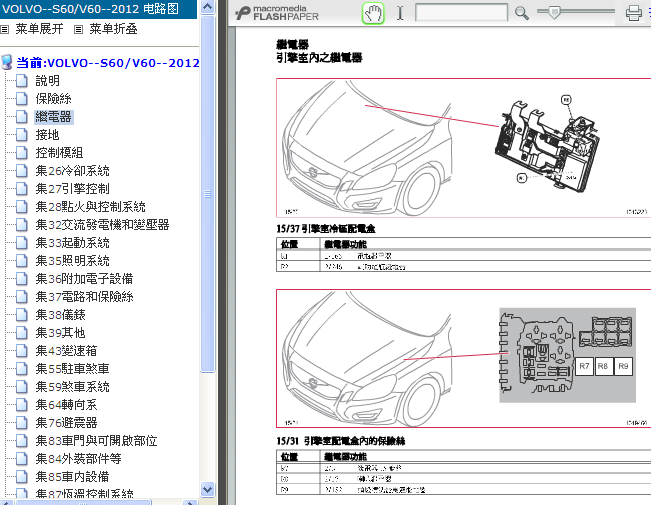Open 集27引擎控制
Screen dimensions: 651x505
pyautogui.click(x=72, y=189)
